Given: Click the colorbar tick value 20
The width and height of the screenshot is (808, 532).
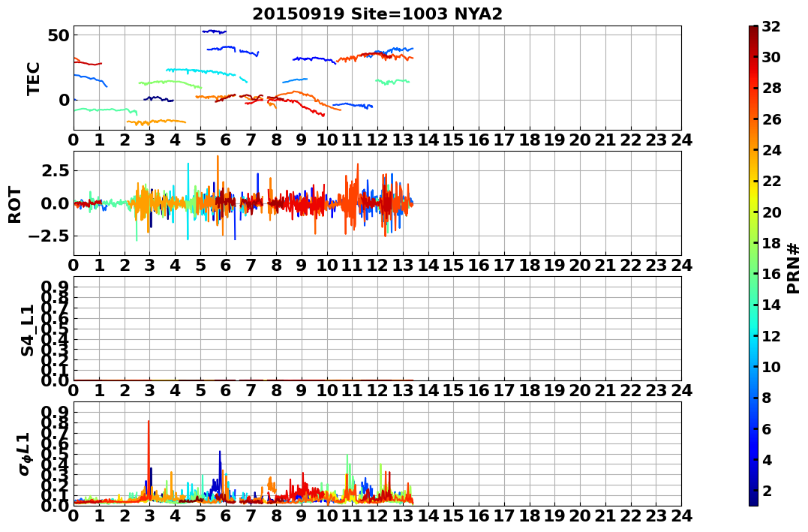Looking at the screenshot, I should [x=771, y=212].
